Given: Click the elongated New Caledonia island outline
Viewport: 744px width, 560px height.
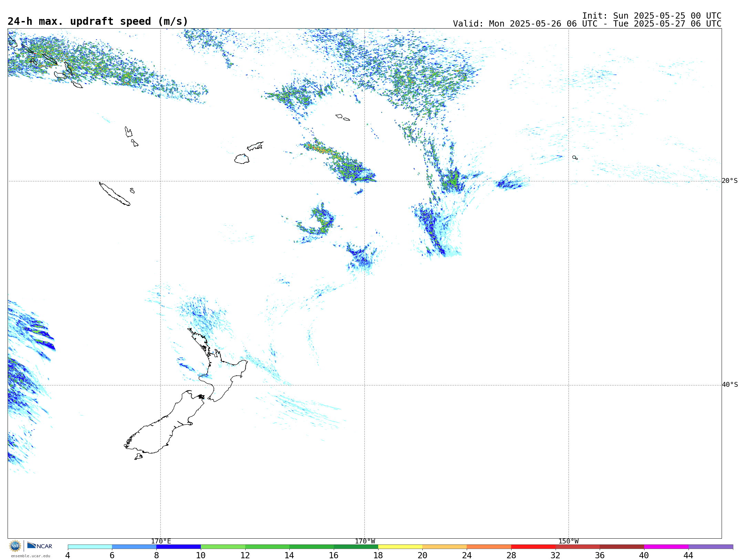Looking at the screenshot, I should [x=114, y=194].
